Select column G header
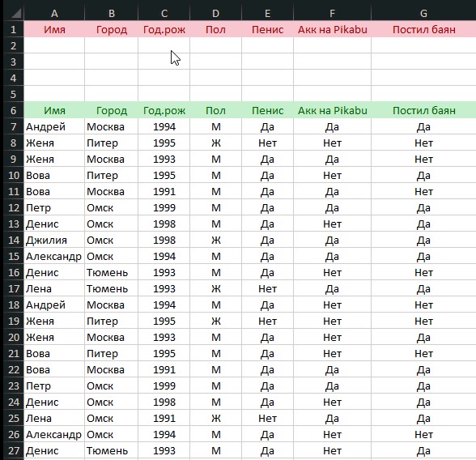 click(x=423, y=13)
